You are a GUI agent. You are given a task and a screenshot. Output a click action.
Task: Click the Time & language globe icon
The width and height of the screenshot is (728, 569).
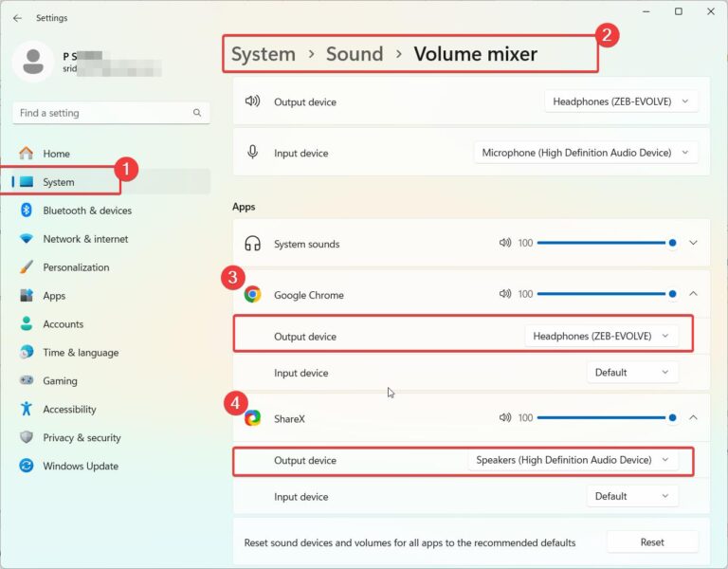[27, 352]
